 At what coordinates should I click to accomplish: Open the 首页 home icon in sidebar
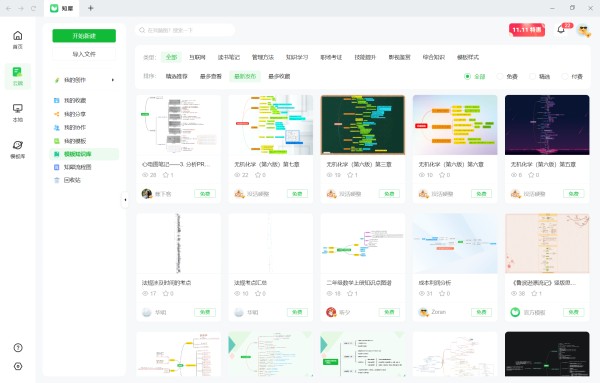[18, 40]
